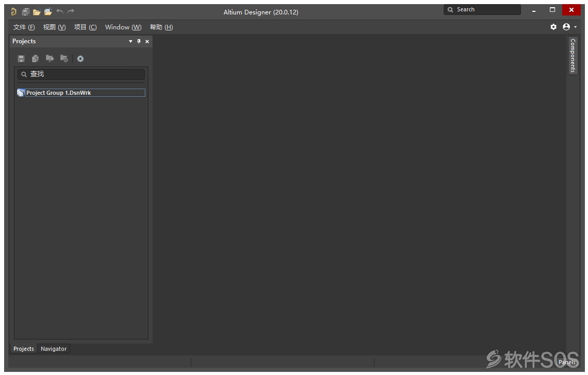Minimize the Altium Designer window

click(x=533, y=10)
